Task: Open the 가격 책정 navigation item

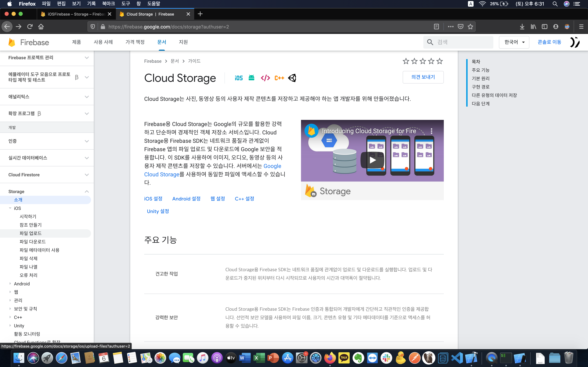Action: point(135,42)
